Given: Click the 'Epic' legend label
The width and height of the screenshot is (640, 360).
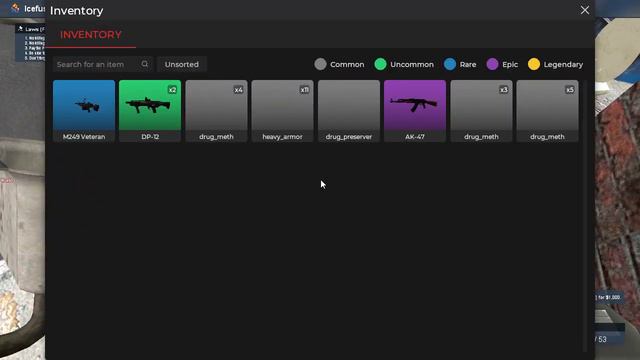Looking at the screenshot, I should pos(510,64).
